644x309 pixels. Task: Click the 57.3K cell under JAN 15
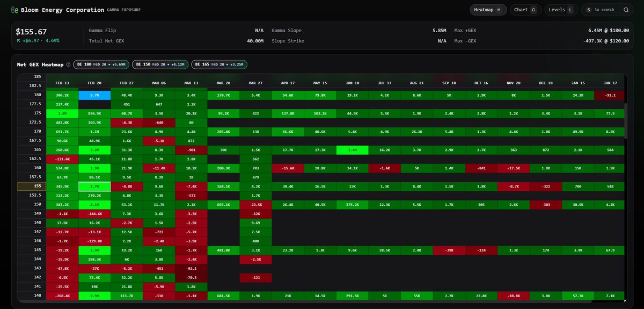pos(577,296)
